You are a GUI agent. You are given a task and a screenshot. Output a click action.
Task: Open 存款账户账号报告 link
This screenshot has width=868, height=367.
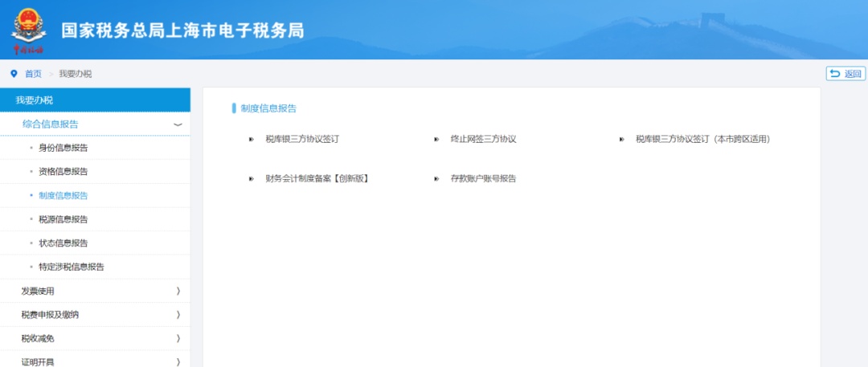pos(483,179)
